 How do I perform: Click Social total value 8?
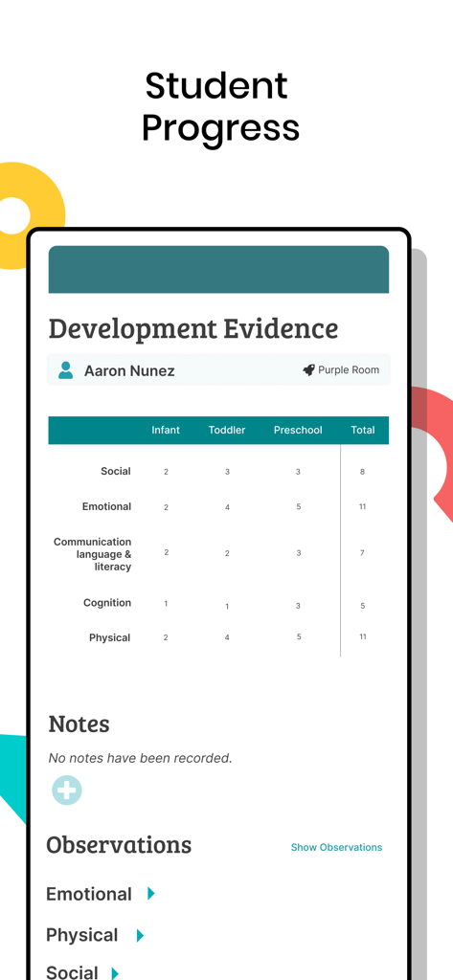click(x=362, y=472)
